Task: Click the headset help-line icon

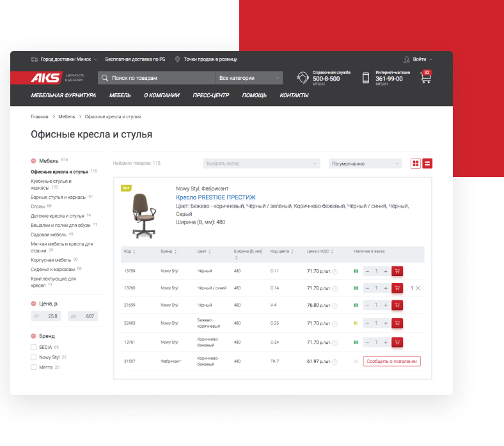Action: tap(303, 78)
